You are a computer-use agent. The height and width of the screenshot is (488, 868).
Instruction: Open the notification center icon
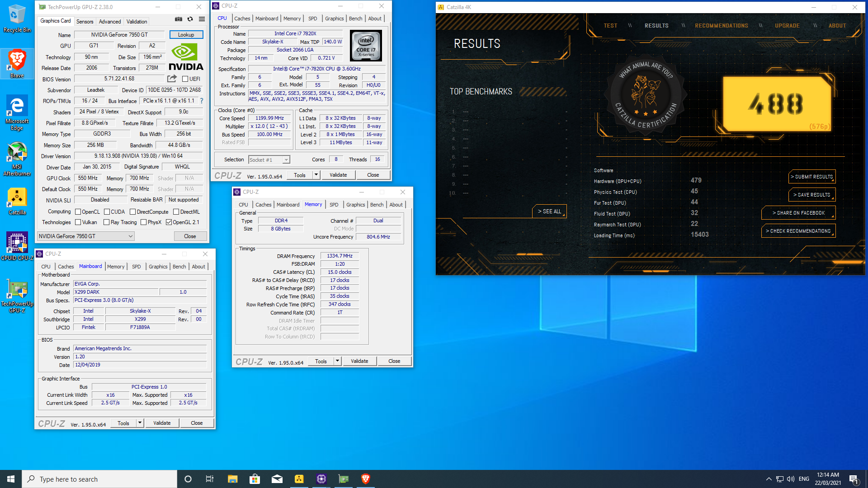click(854, 479)
